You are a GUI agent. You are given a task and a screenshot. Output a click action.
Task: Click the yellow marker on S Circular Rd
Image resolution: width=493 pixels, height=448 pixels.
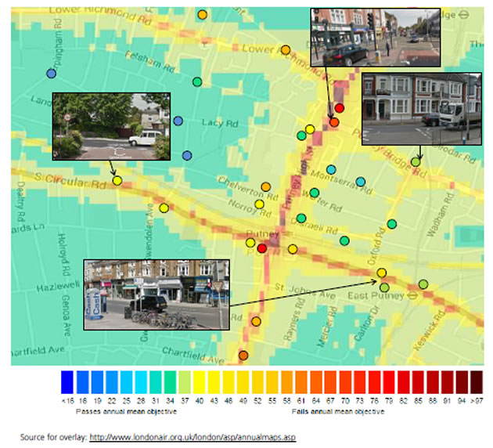click(117, 181)
